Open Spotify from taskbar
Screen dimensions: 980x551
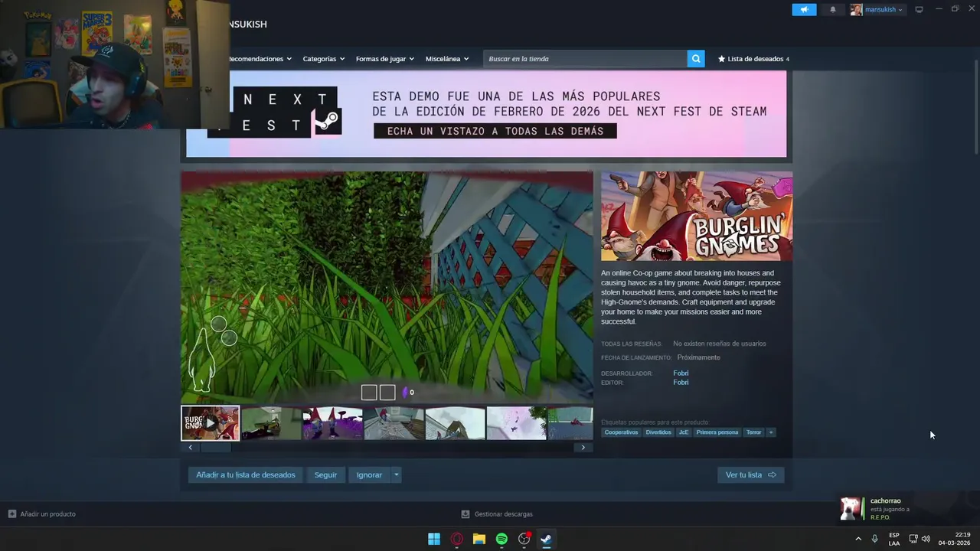point(501,539)
